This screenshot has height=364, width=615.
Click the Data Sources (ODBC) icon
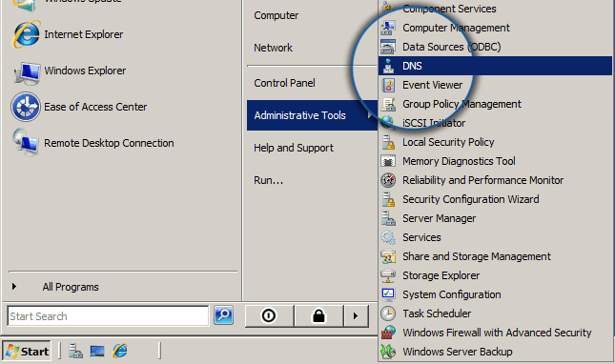388,47
